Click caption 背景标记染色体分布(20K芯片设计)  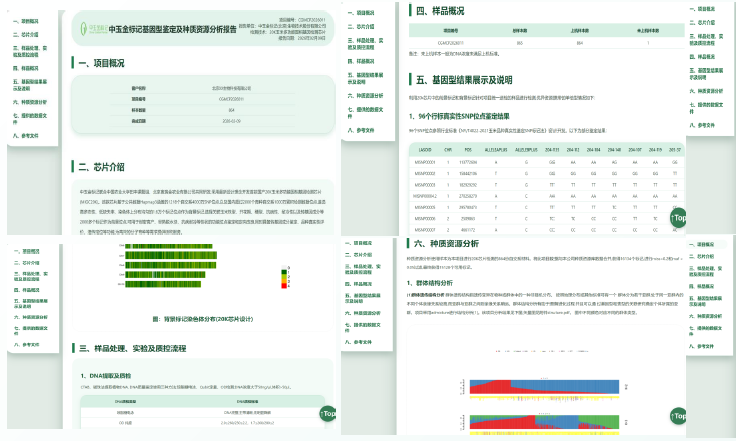203,319
